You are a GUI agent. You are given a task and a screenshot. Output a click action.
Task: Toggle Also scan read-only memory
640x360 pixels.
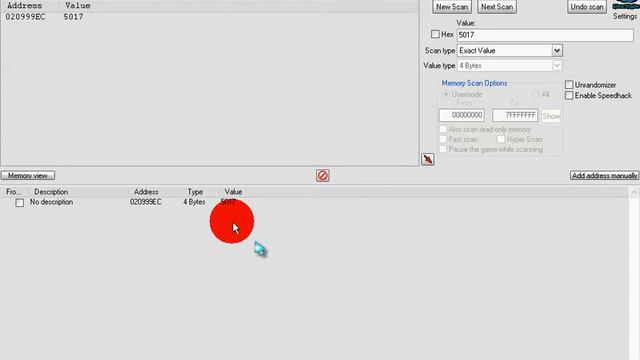[x=443, y=129]
